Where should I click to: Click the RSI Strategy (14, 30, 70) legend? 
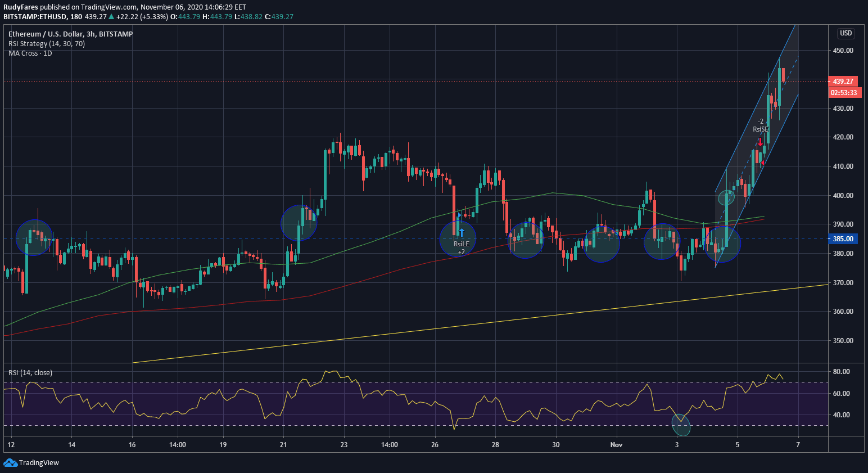[47, 44]
